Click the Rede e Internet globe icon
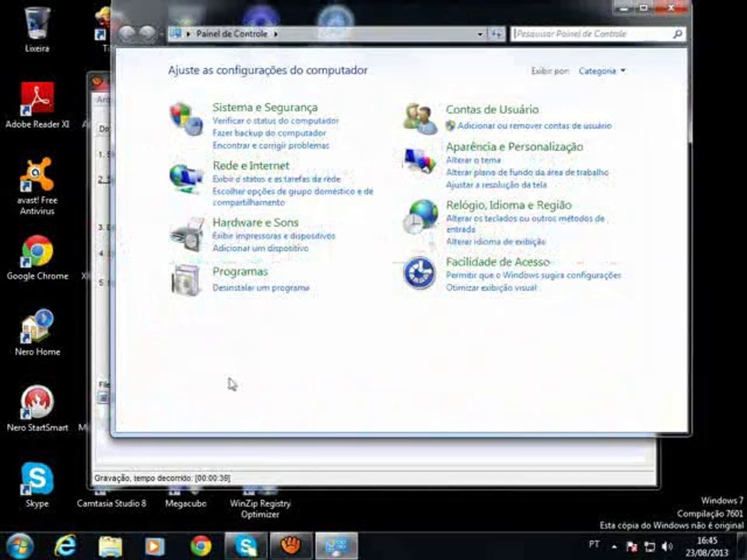The image size is (747, 560). pos(186,177)
